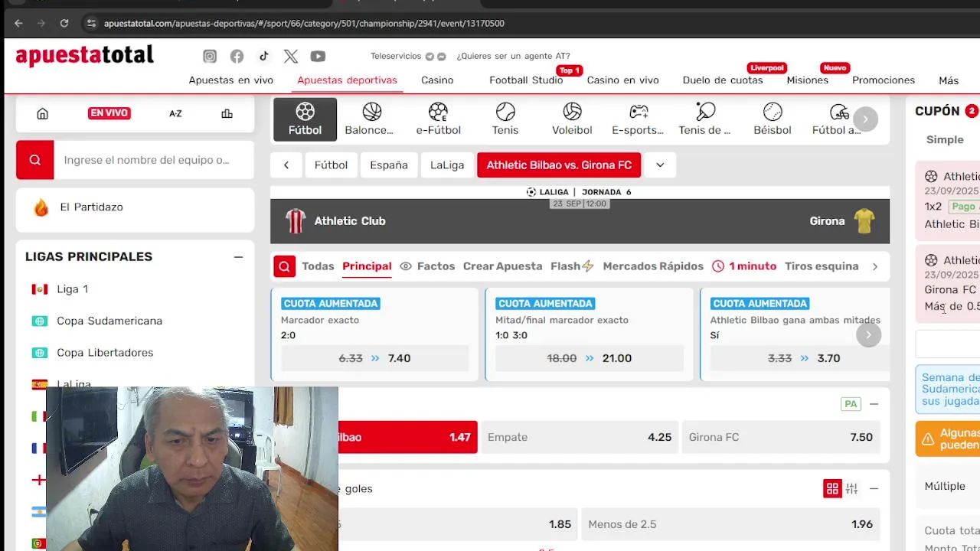Switch to the Principal markets tab
Viewport: 980px width, 551px height.
tap(367, 266)
